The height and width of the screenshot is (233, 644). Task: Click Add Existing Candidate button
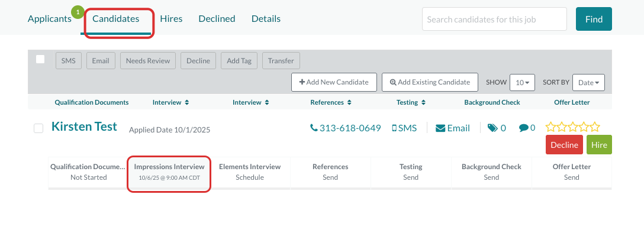click(x=430, y=82)
